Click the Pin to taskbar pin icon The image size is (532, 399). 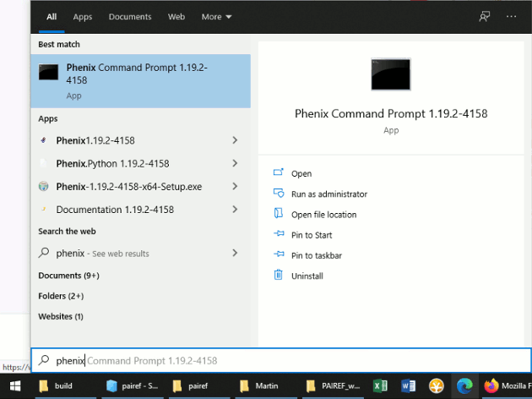(279, 254)
